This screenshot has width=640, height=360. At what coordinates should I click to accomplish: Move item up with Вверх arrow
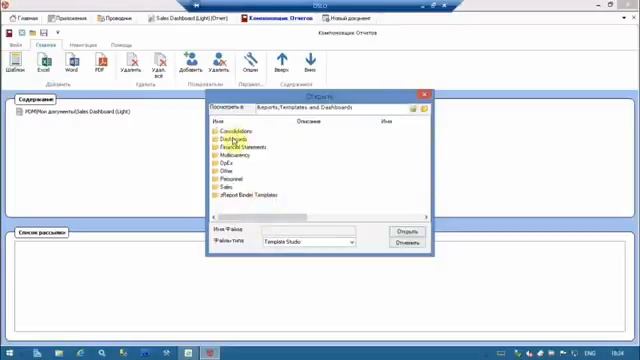click(282, 62)
